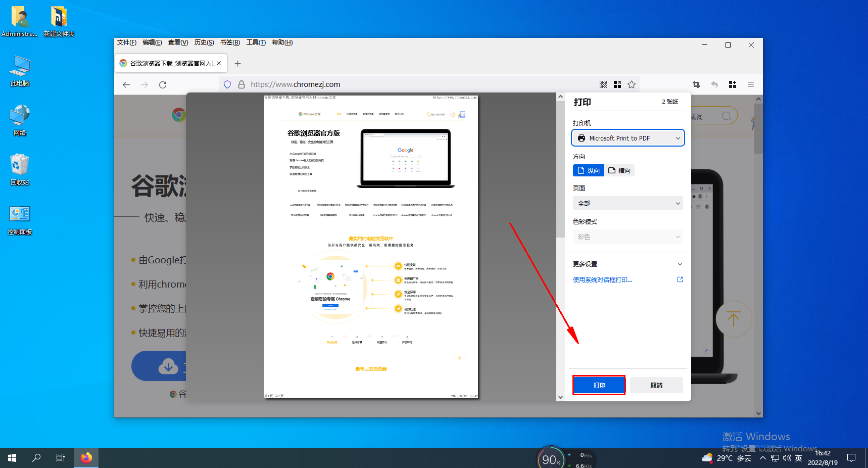Viewport: 868px width, 468px height.
Task: Click the browser page vertical scrollbar
Action: (x=758, y=256)
